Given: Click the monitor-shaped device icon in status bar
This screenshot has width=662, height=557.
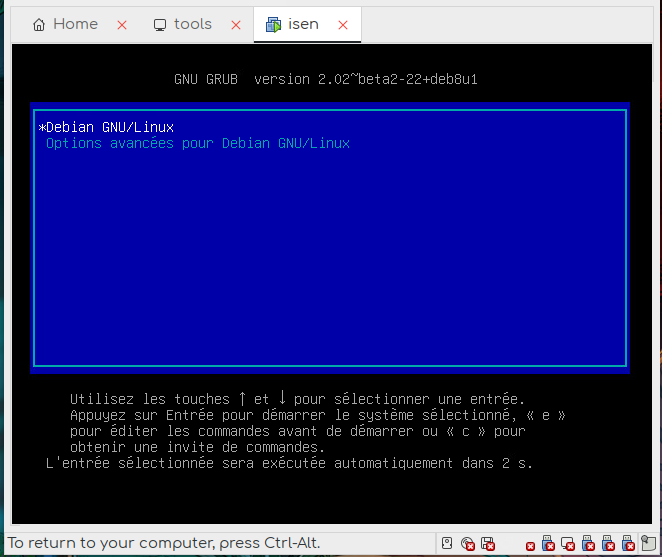Looking at the screenshot, I should tap(568, 543).
